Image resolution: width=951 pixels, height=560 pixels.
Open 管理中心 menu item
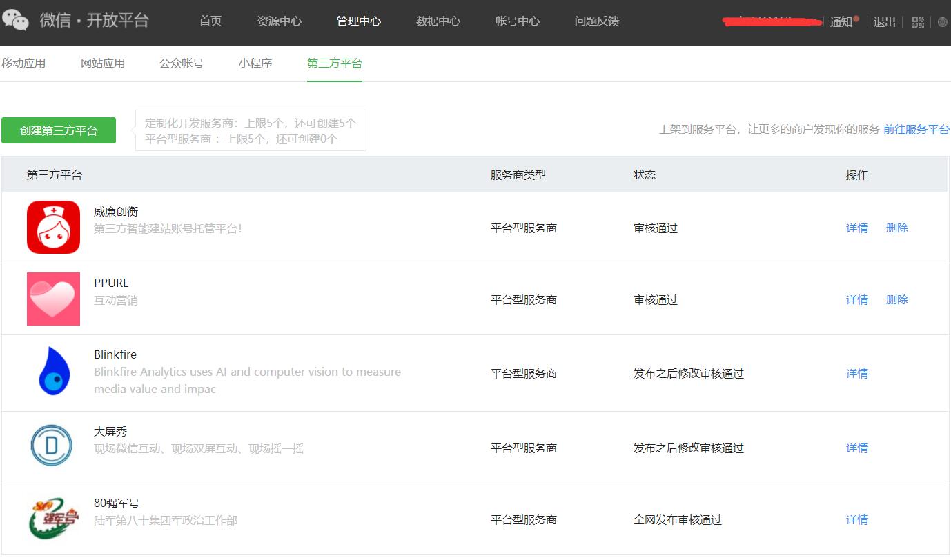point(359,21)
